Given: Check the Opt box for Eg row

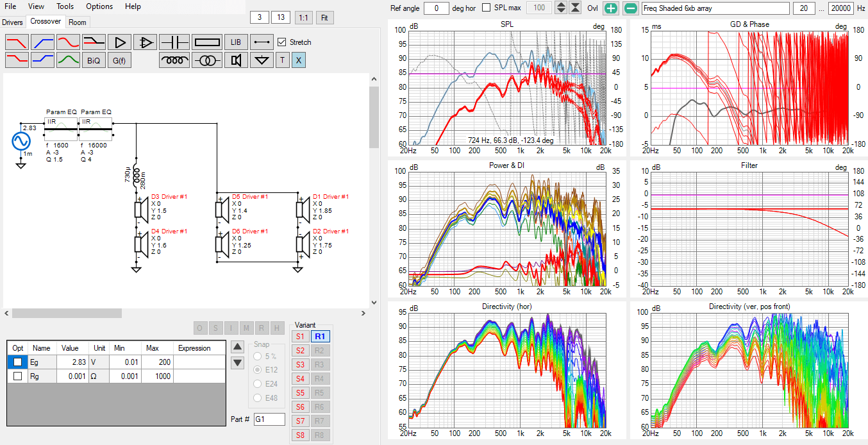Looking at the screenshot, I should [x=18, y=362].
